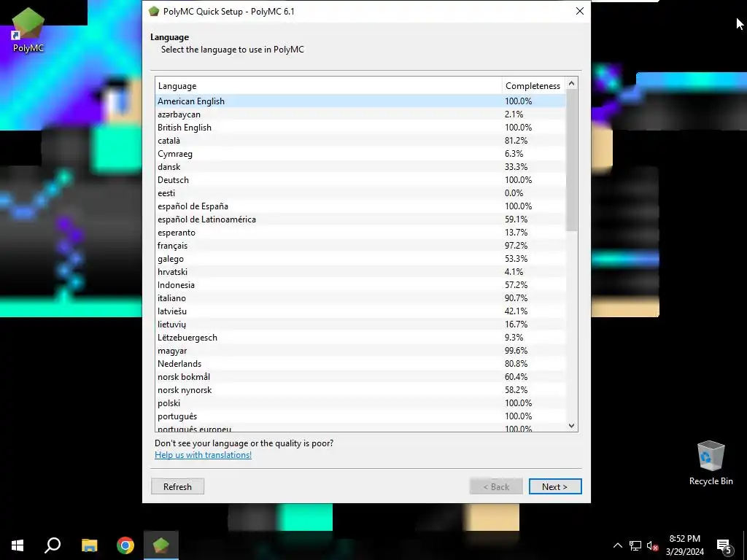Select the latviešu language row

point(360,311)
